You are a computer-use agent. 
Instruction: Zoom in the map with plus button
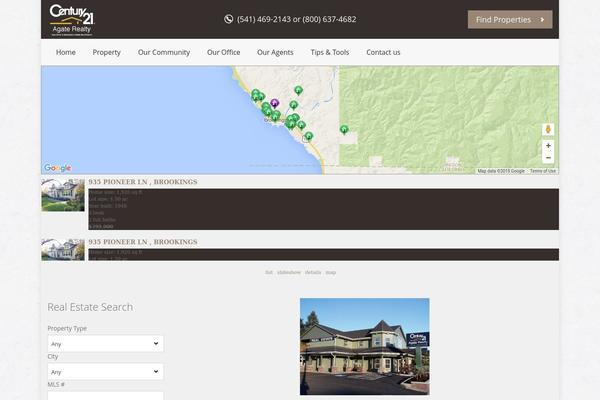click(x=548, y=145)
